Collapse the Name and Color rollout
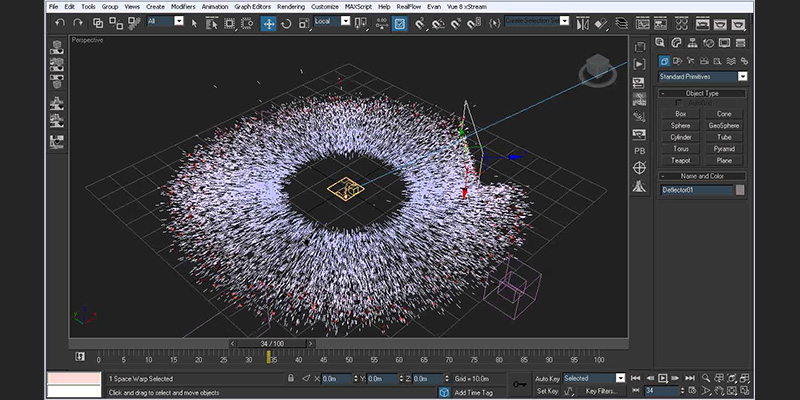The width and height of the screenshot is (800, 400). click(x=702, y=176)
